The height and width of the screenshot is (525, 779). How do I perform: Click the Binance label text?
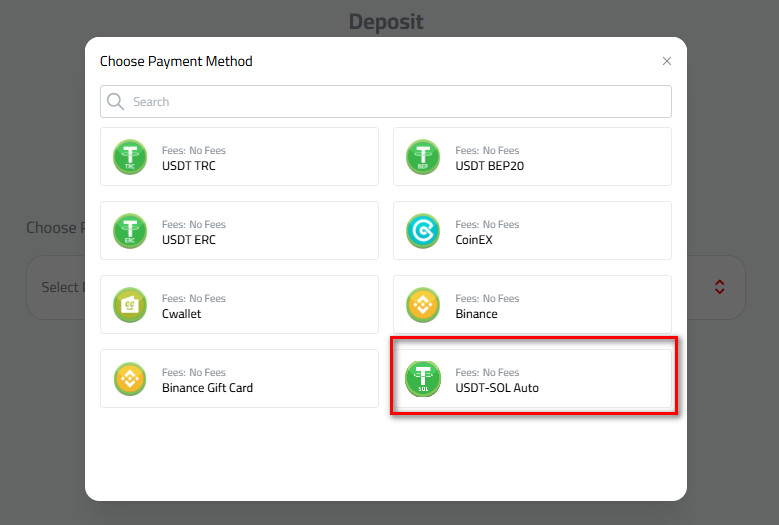(476, 314)
